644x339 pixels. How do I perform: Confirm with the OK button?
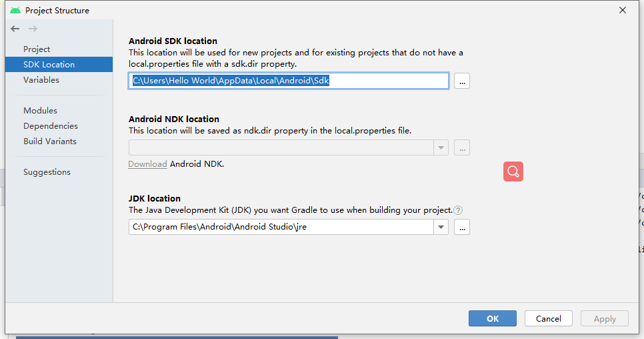(493, 318)
